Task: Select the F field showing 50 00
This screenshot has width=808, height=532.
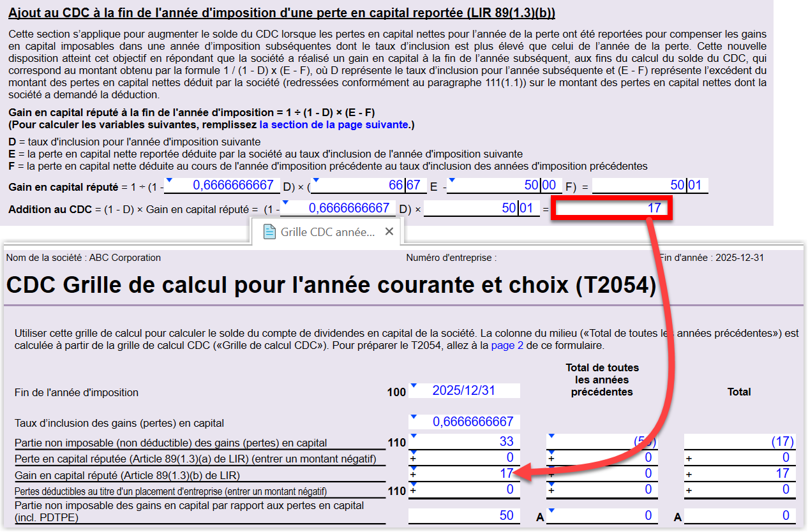Action: (504, 186)
